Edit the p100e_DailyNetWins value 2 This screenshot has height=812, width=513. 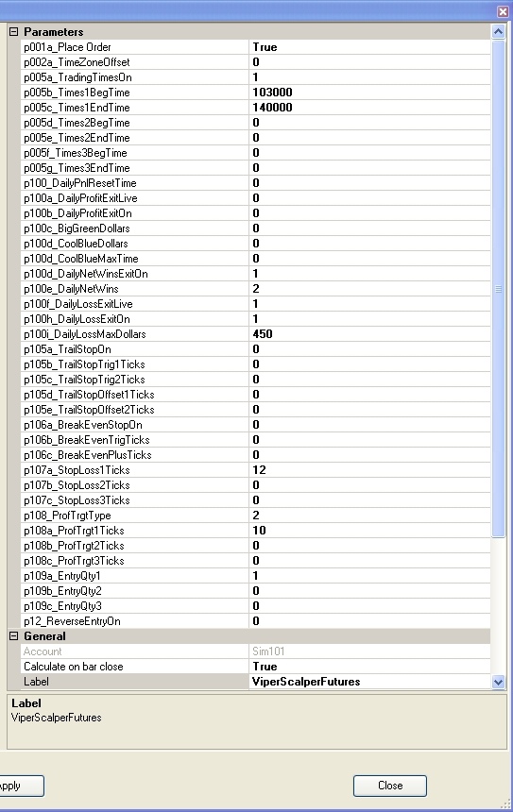[x=369, y=288]
